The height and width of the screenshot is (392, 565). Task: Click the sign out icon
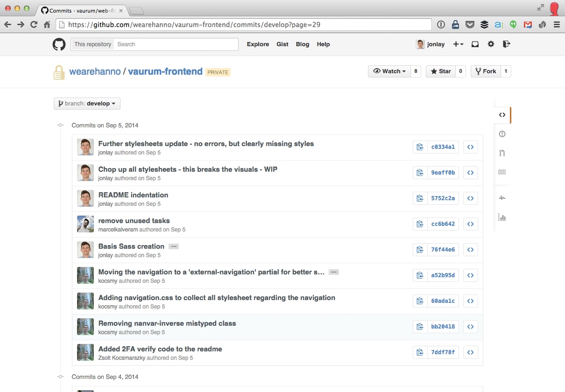coord(507,44)
